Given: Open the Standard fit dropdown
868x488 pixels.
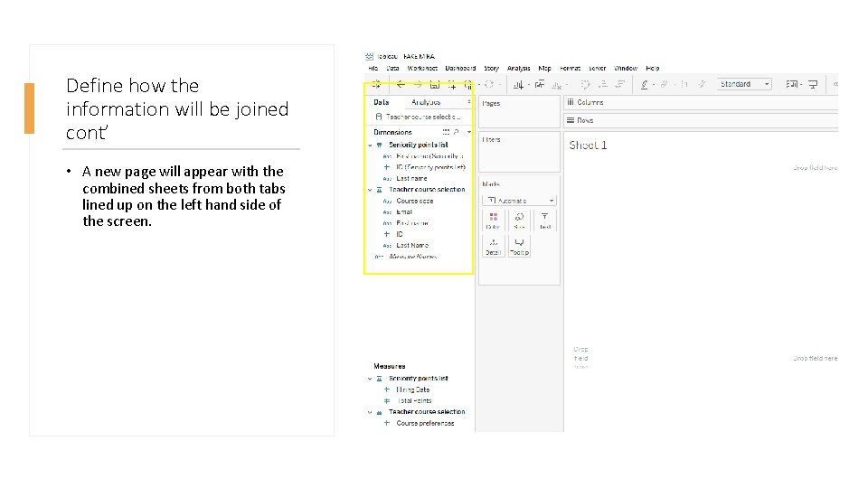Looking at the screenshot, I should [743, 84].
